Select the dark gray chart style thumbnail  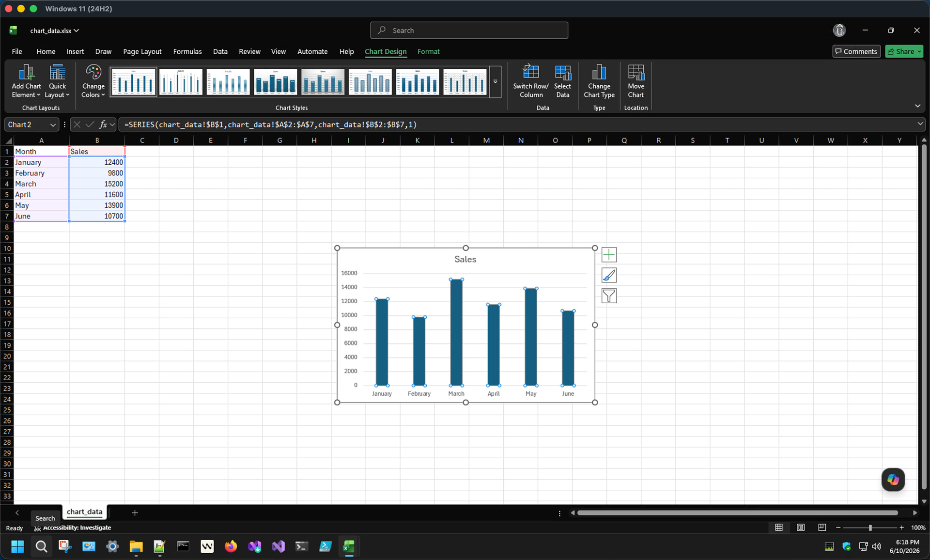pyautogui.click(x=323, y=82)
